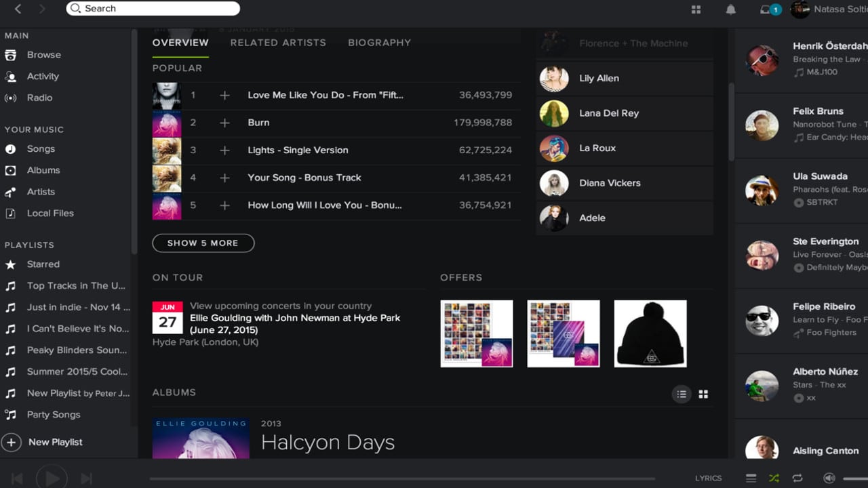Mute with the volume speaker icon

point(828,479)
